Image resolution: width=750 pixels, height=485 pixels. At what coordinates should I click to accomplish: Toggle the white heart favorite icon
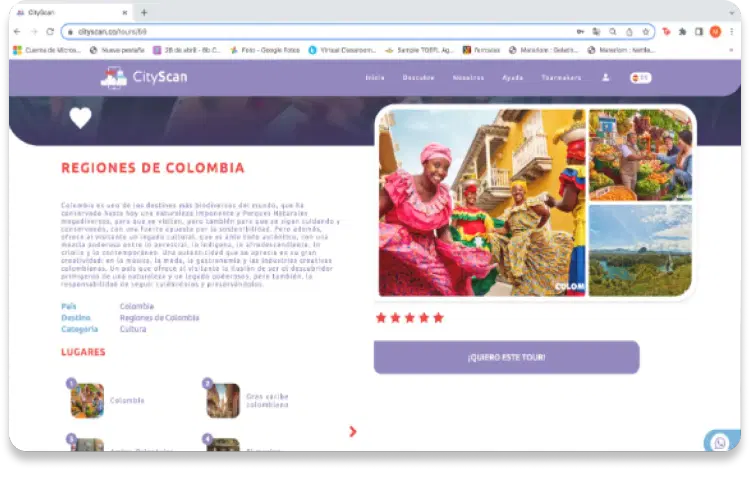(80, 118)
